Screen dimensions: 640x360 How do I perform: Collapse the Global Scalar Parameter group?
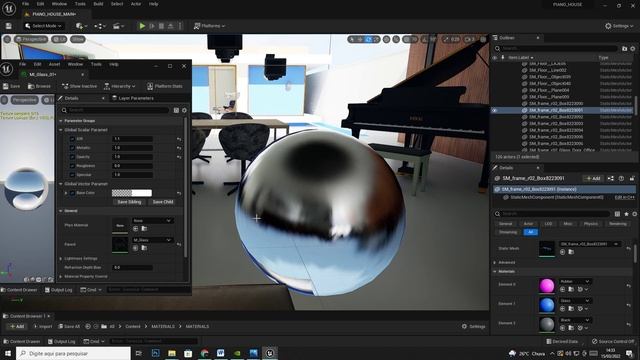tap(61, 130)
